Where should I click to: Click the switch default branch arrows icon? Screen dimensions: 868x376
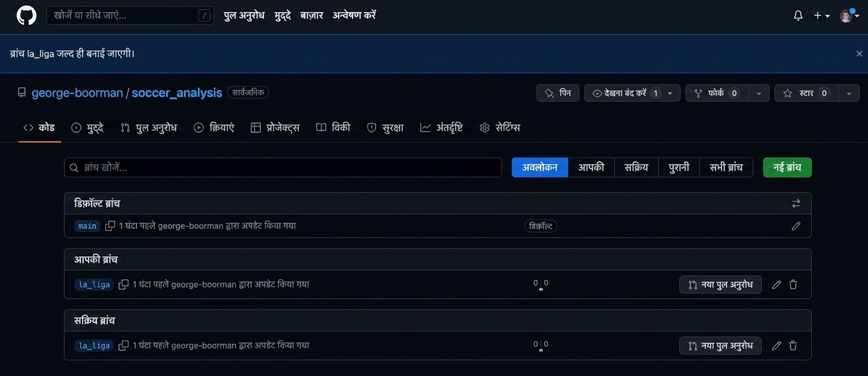[796, 204]
